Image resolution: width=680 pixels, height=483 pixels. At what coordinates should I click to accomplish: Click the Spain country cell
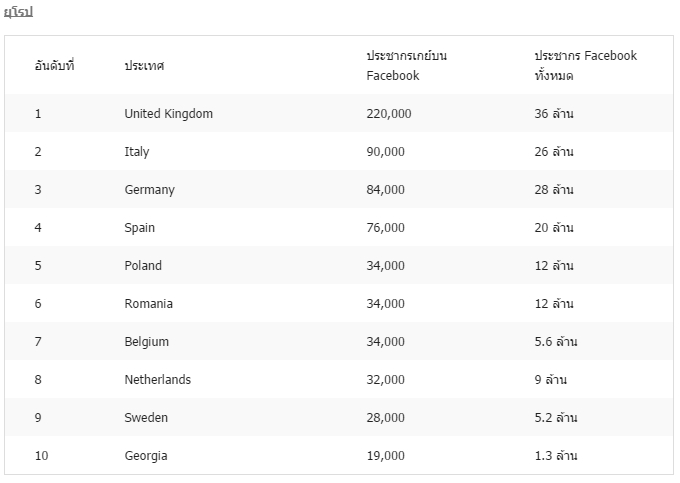coord(140,228)
